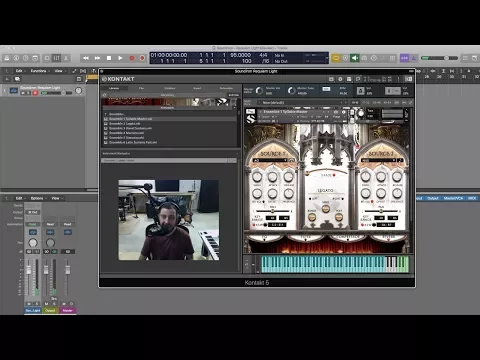480x360 pixels.
Task: Click the Rewind transport button
Action: [86, 58]
